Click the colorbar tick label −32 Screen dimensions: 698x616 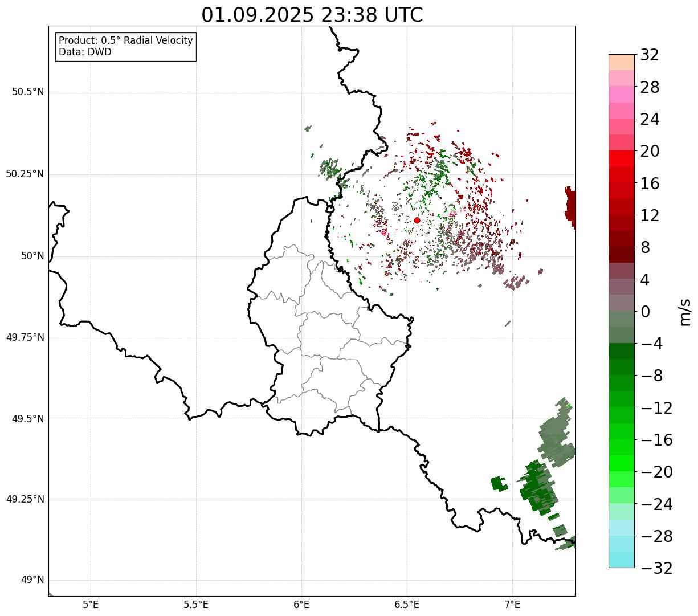[656, 568]
